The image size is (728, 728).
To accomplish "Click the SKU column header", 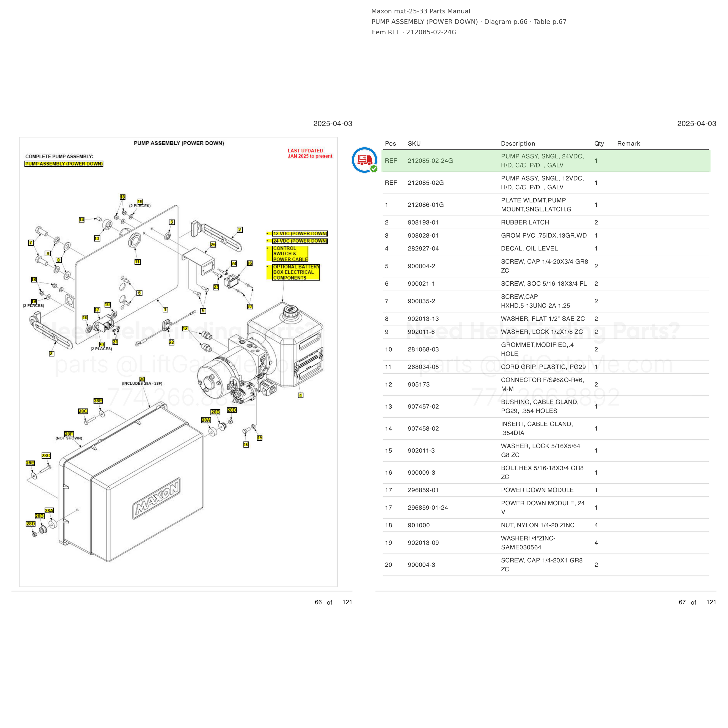I will click(414, 144).
